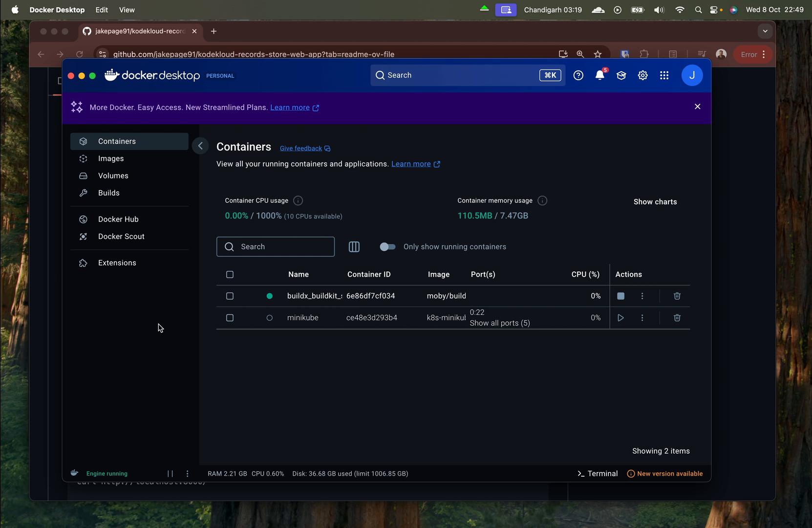Click the Docker whale icon in status bar
812x528 pixels.
[74, 473]
